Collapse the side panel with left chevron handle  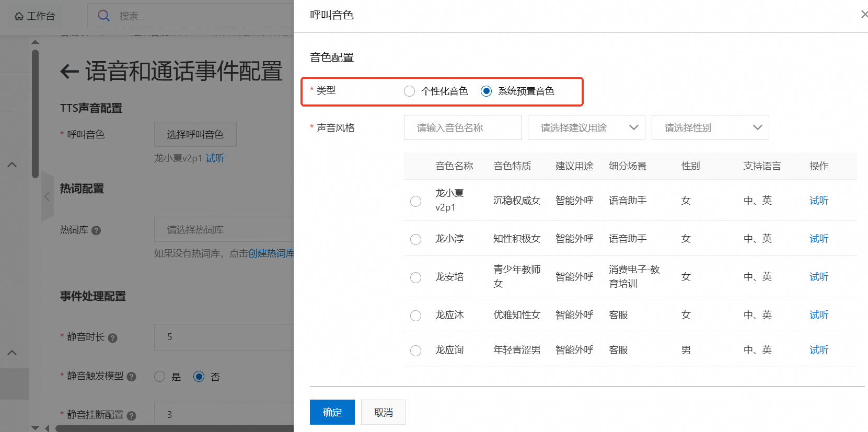47,196
